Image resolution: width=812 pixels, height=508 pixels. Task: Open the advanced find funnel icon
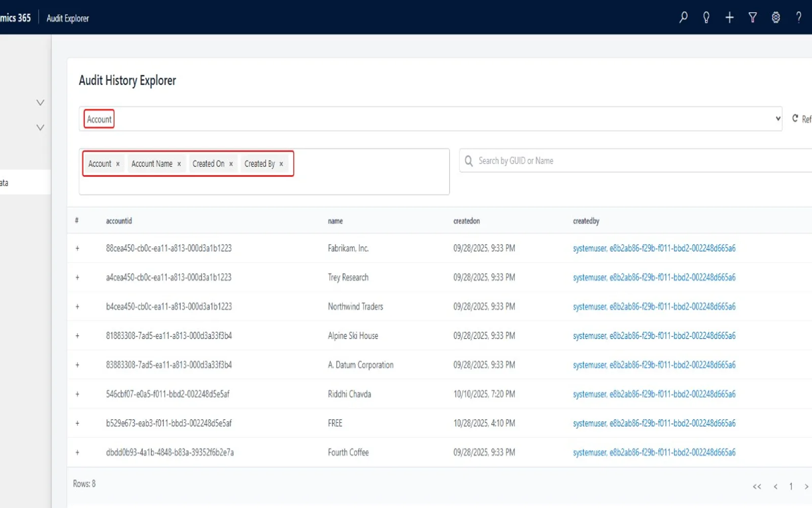click(753, 18)
